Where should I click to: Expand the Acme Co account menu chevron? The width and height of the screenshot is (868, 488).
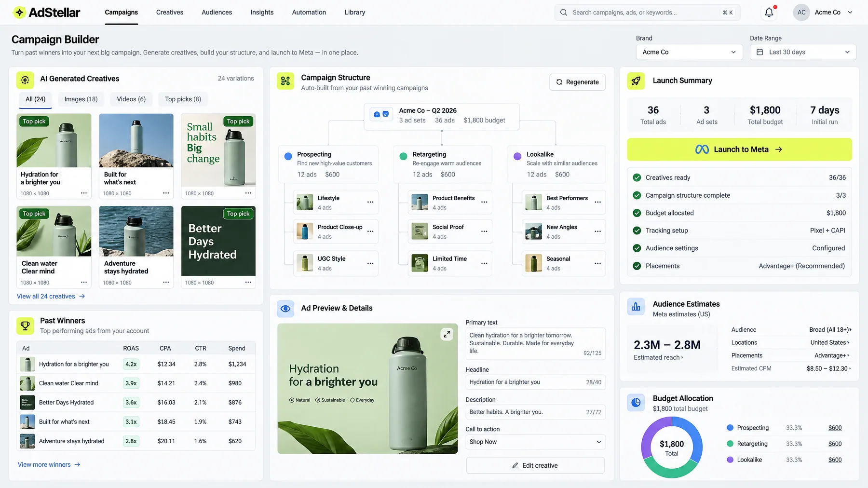(850, 13)
